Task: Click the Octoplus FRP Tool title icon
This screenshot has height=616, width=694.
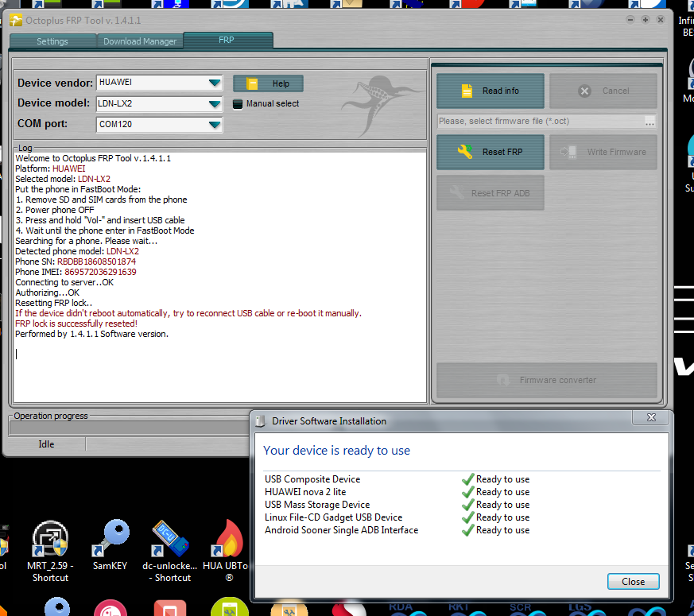Action: 15,21
